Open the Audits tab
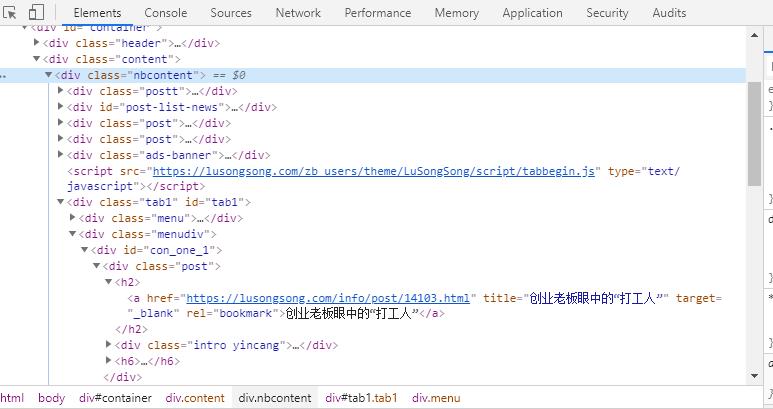Viewport: 773px width, 409px height. (x=669, y=13)
